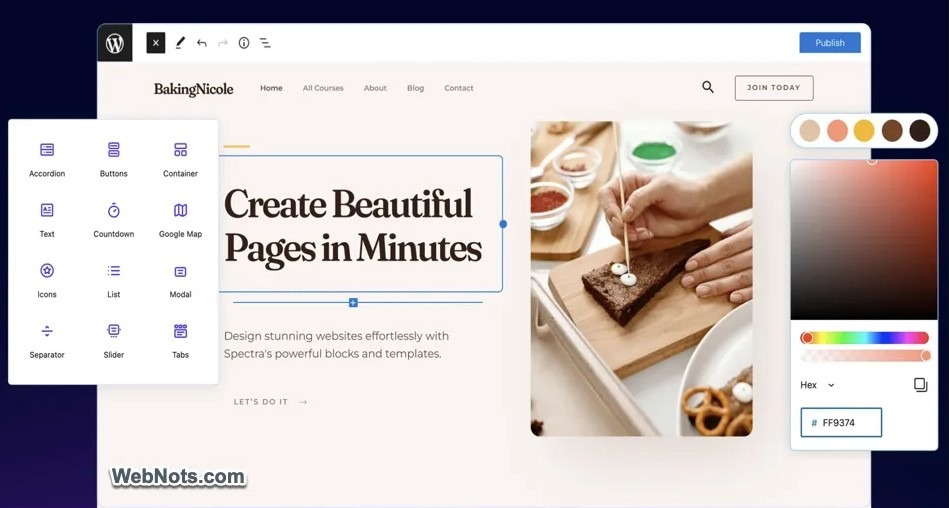Click the rainbow hue slider
949x508 pixels.
coord(864,338)
